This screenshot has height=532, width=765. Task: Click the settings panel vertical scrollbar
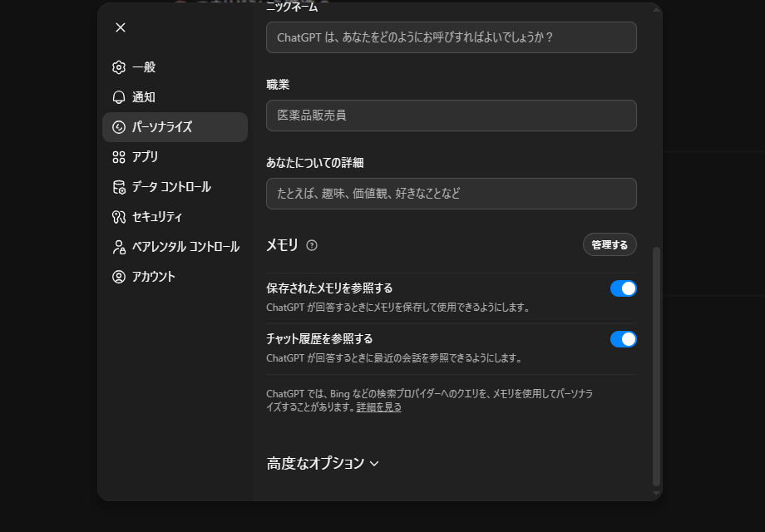656,366
